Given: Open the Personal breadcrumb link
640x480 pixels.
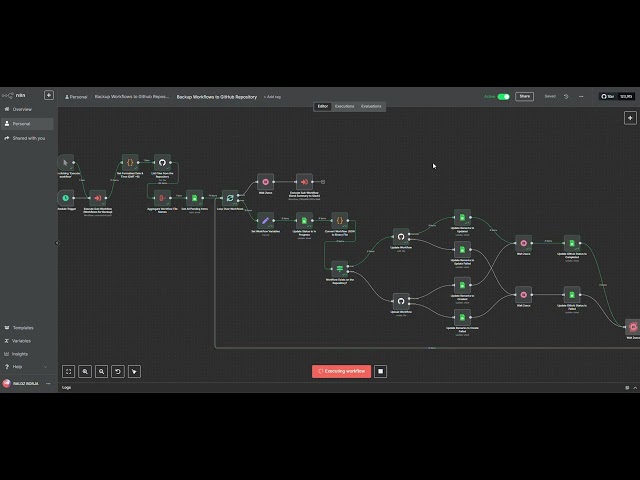Looking at the screenshot, I should point(76,97).
